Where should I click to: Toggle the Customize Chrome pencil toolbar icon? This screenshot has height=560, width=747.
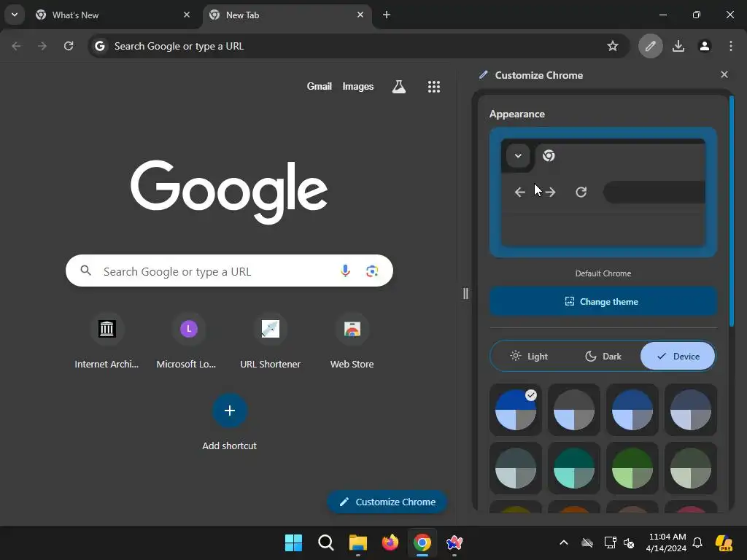[x=650, y=46]
